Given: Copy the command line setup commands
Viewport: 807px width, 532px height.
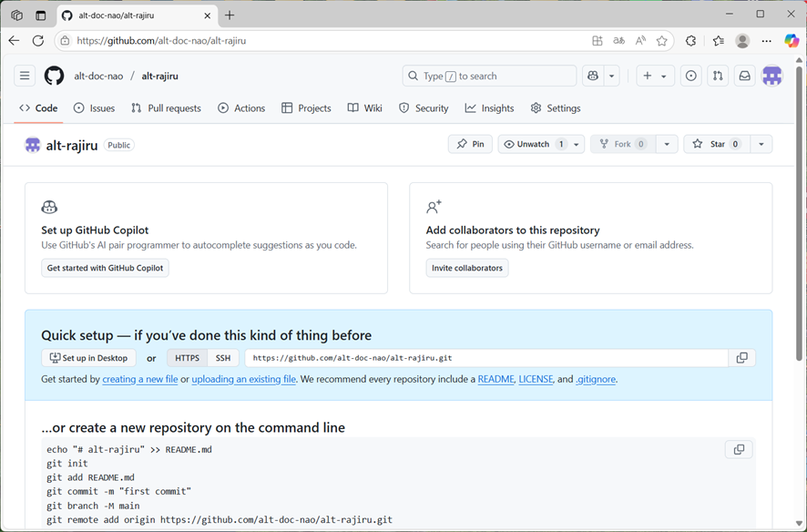Looking at the screenshot, I should point(739,450).
